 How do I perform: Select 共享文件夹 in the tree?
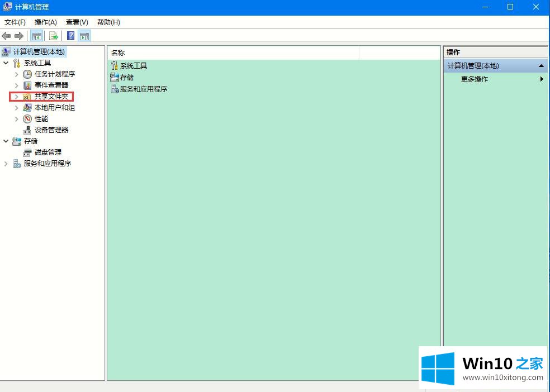coord(51,97)
